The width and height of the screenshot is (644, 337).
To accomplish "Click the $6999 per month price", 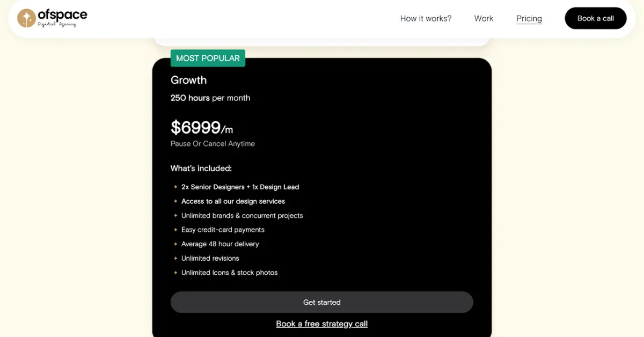I will [x=201, y=128].
